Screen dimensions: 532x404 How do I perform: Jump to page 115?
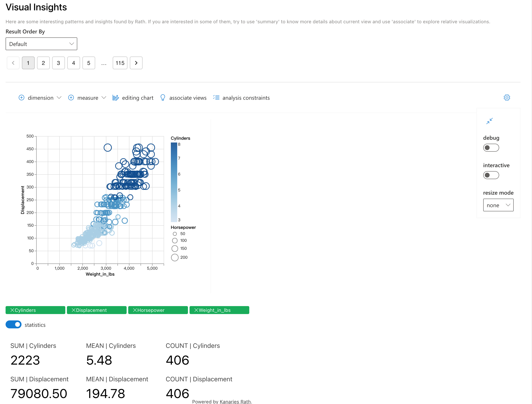coord(120,63)
